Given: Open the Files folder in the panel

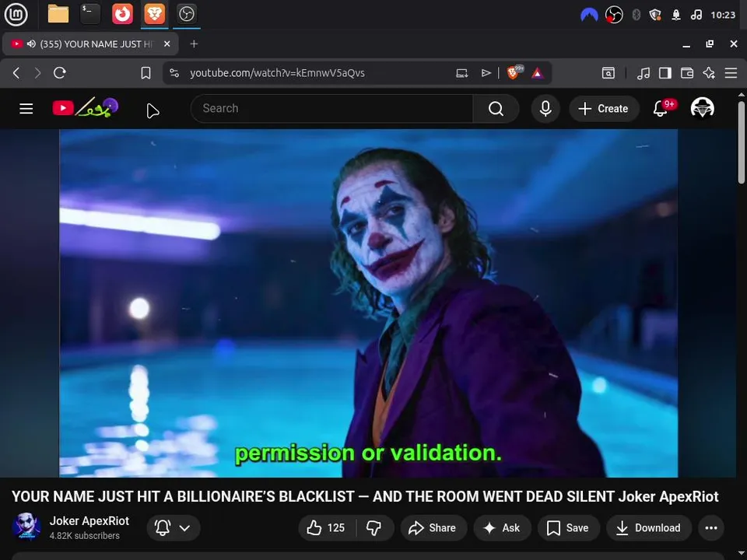Looking at the screenshot, I should 58,14.
